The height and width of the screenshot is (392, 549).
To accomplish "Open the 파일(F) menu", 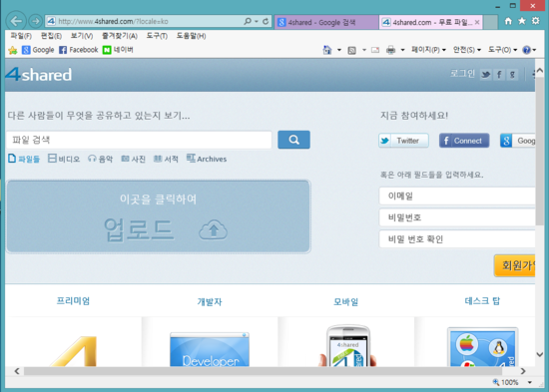I will [x=21, y=36].
